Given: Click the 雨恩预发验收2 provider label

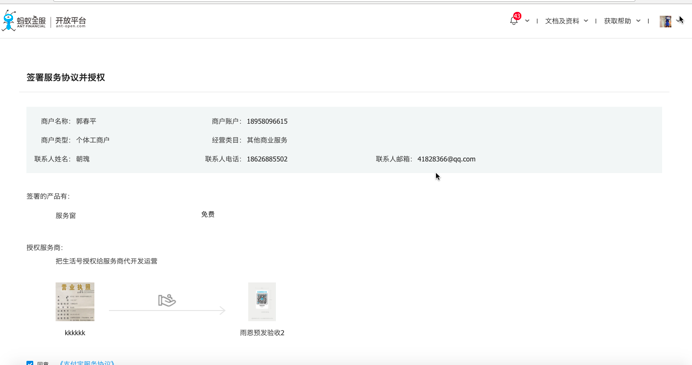Looking at the screenshot, I should click(262, 333).
